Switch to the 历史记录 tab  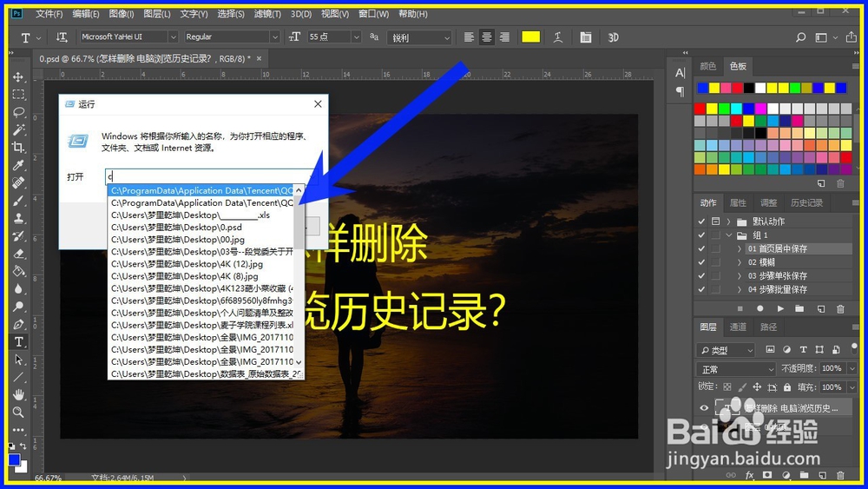click(806, 202)
